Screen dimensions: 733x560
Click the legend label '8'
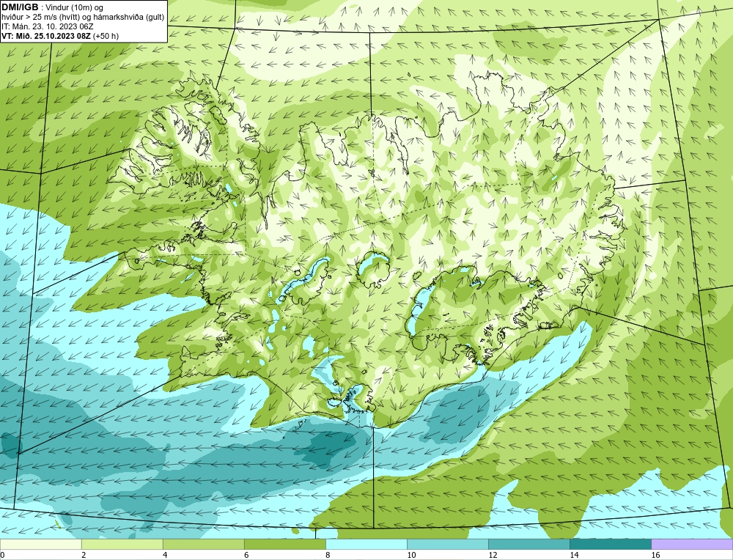[328, 555]
